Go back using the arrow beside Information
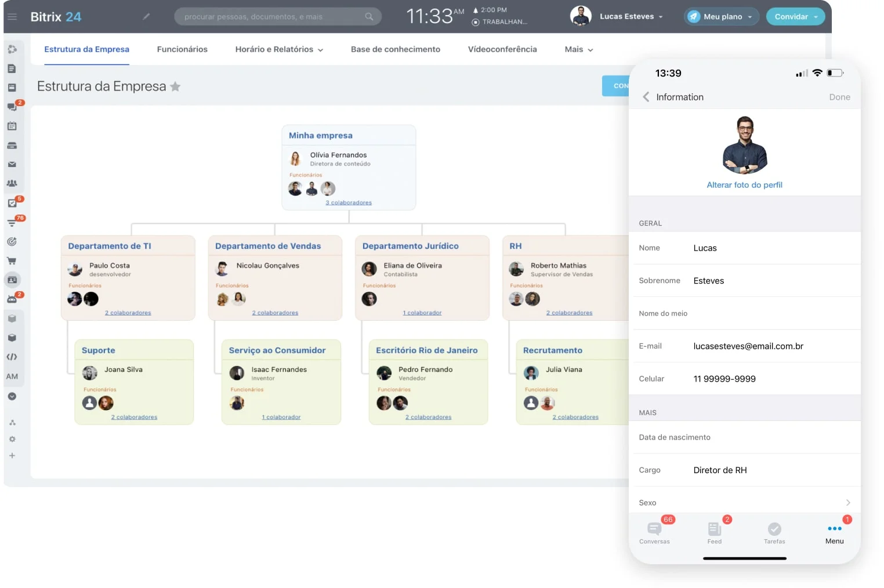The height and width of the screenshot is (588, 884). tap(646, 97)
